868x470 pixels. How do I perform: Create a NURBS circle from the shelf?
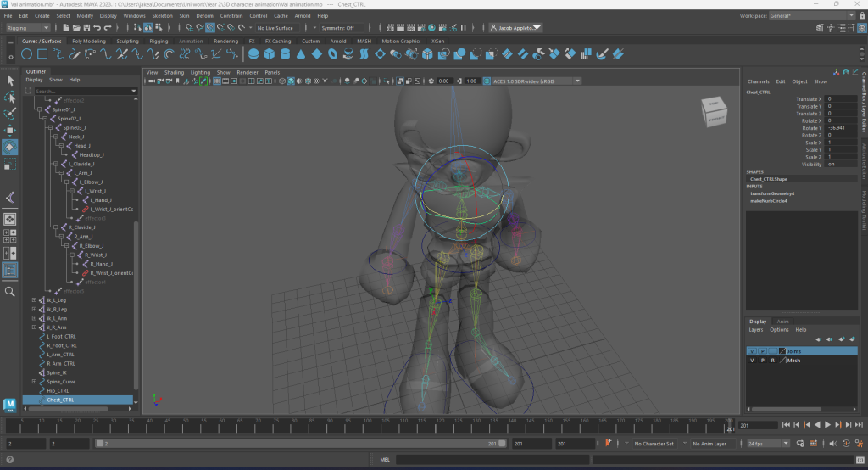[27, 54]
